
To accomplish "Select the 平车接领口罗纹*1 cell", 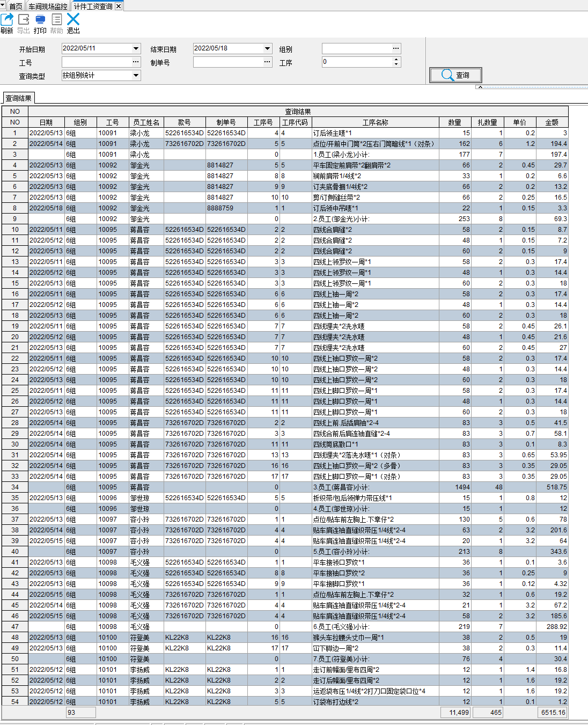I will pyautogui.click(x=376, y=562).
